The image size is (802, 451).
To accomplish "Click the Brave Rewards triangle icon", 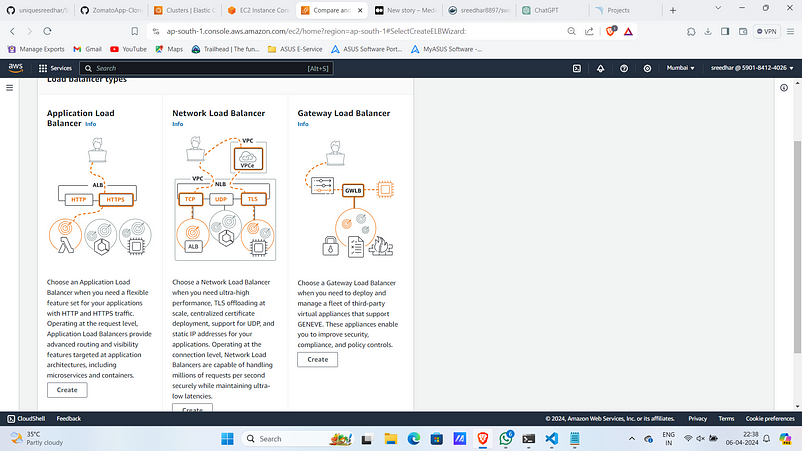I will point(628,31).
